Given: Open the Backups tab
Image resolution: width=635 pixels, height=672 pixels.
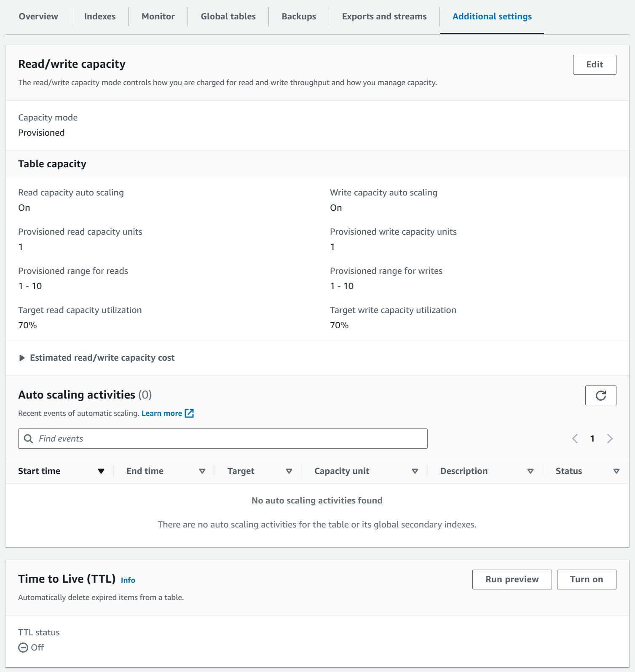Looking at the screenshot, I should [x=299, y=16].
